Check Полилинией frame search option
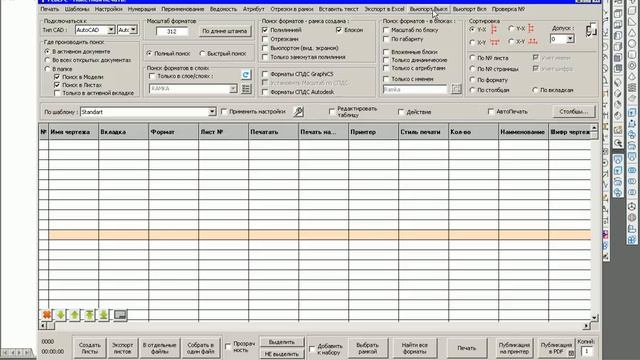 [x=265, y=30]
